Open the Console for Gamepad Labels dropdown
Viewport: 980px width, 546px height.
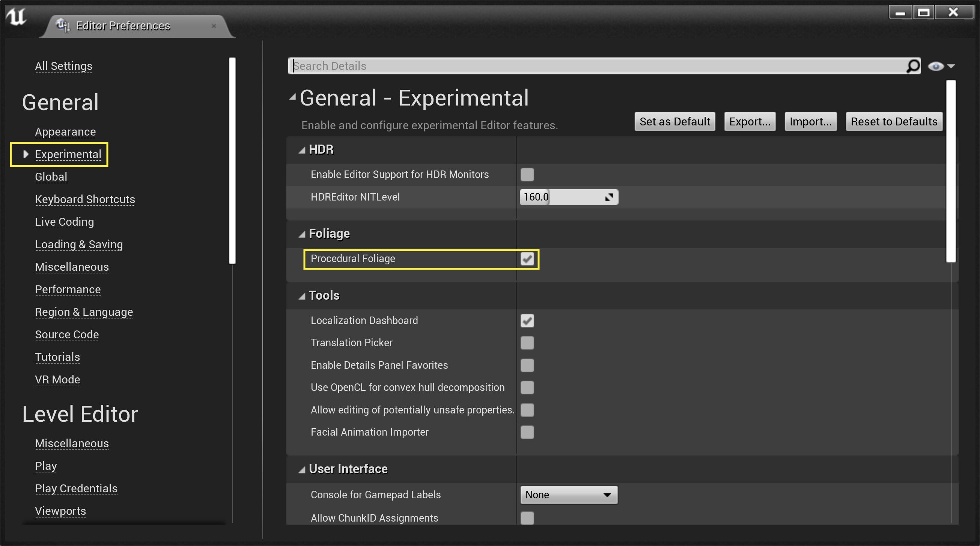pyautogui.click(x=568, y=495)
